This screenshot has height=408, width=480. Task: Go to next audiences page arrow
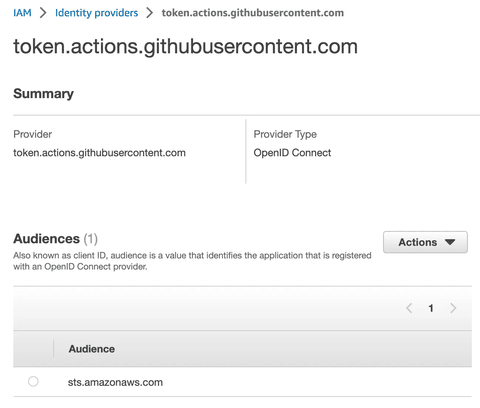coord(453,308)
